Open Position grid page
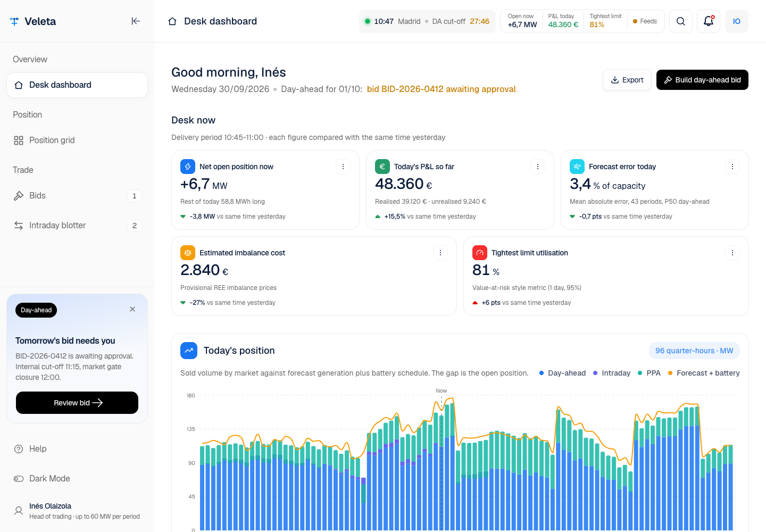This screenshot has height=532, width=766. point(77,140)
